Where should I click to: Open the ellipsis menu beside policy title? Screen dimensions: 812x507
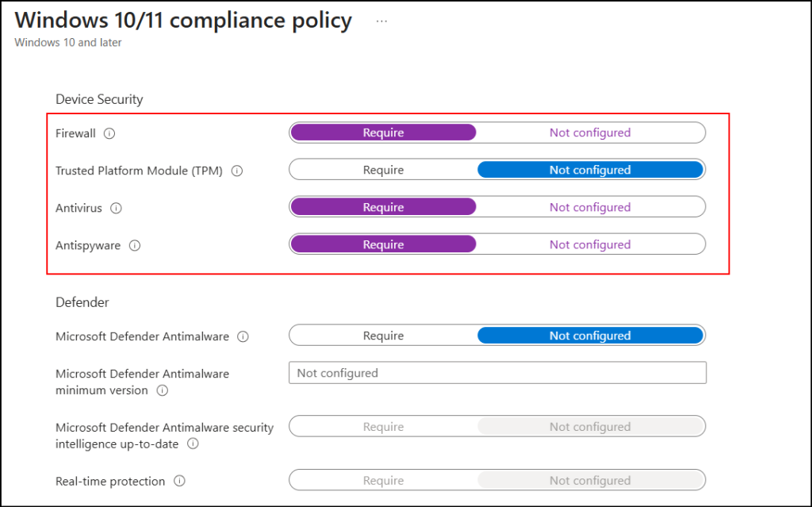point(381,21)
